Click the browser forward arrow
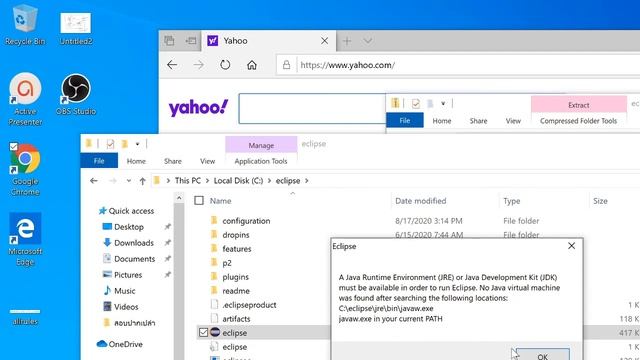640x360 pixels. tap(199, 65)
